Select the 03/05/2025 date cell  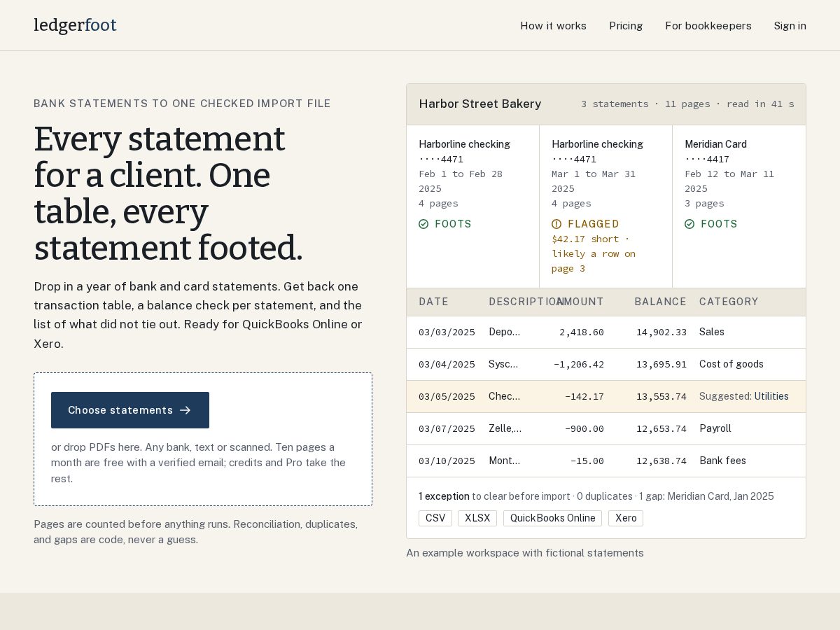pos(447,397)
